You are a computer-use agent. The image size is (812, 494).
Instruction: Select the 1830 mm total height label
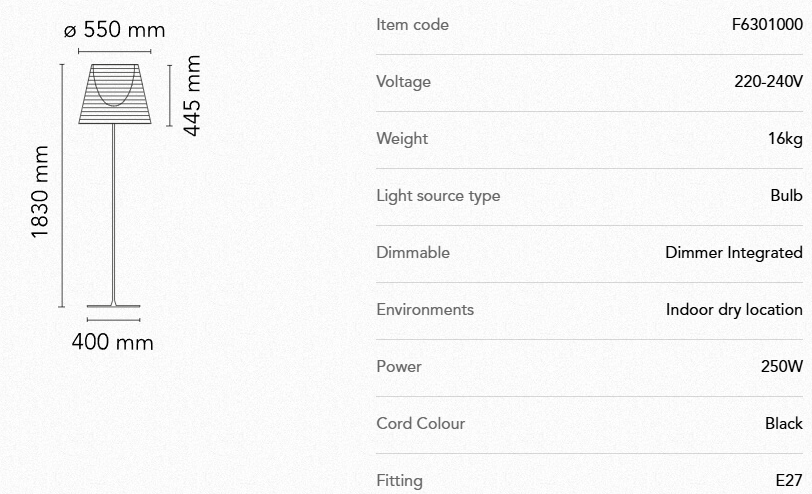click(40, 192)
